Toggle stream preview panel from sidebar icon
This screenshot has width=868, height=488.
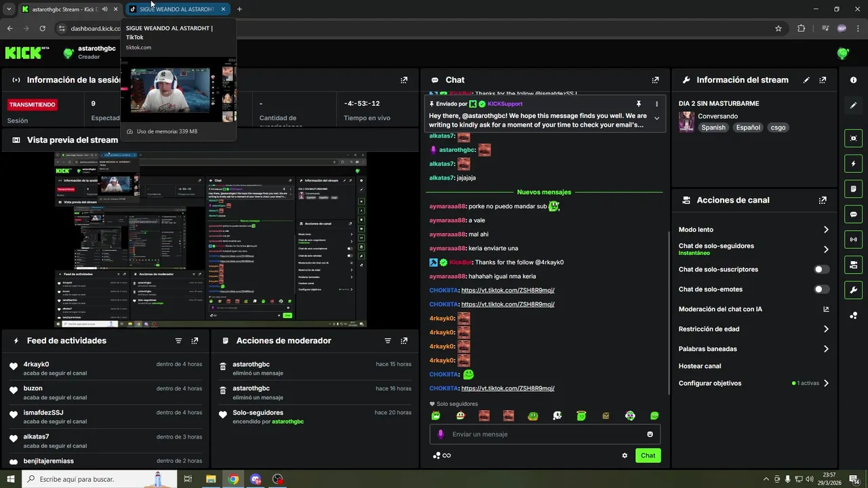pyautogui.click(x=853, y=138)
